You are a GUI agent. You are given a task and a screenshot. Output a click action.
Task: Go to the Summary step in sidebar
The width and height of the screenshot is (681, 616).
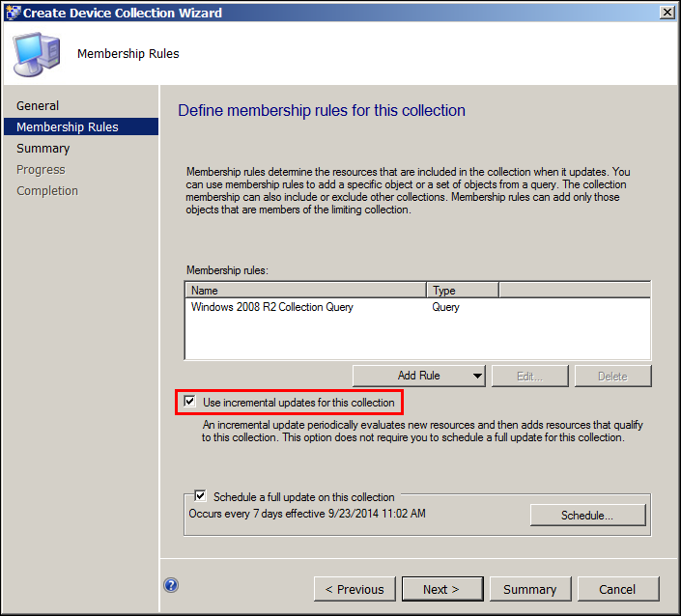click(43, 148)
